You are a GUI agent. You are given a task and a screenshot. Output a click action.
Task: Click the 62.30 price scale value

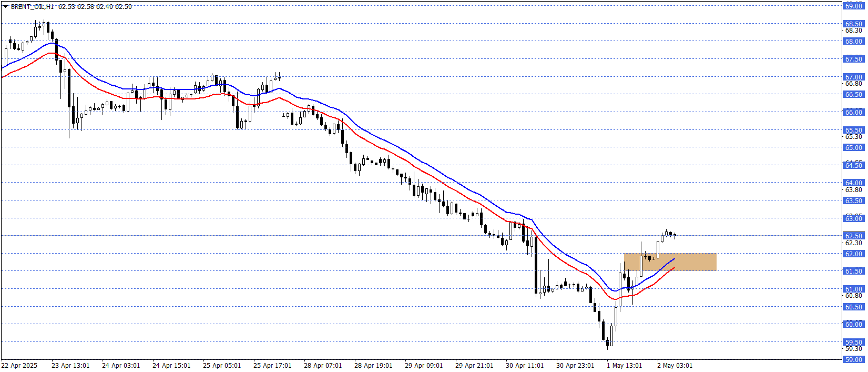click(x=853, y=243)
